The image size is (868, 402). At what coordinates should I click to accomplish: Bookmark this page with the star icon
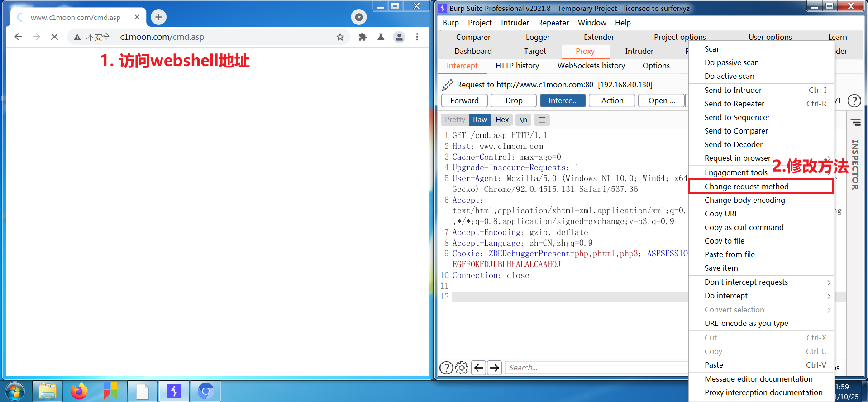(x=340, y=37)
